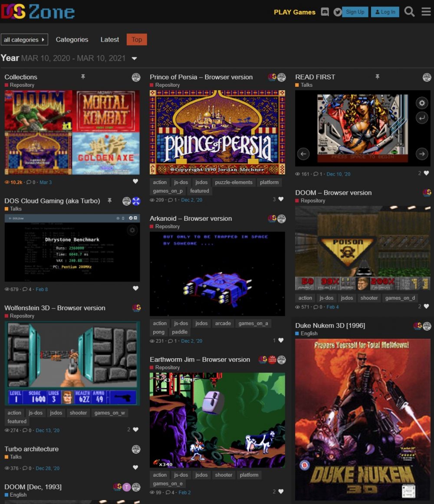Screen dimensions: 434x504
Task: Click the DOS Zone logo
Action: pyautogui.click(x=39, y=11)
